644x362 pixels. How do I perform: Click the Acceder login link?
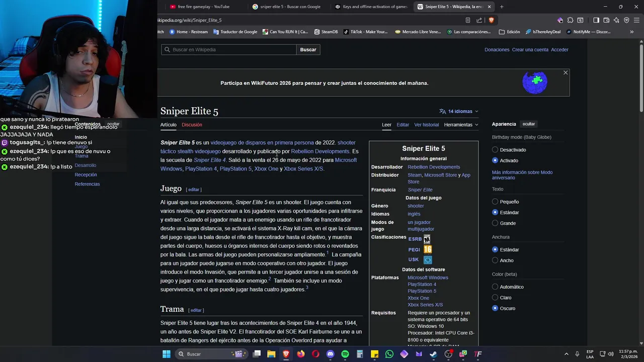[x=559, y=50]
